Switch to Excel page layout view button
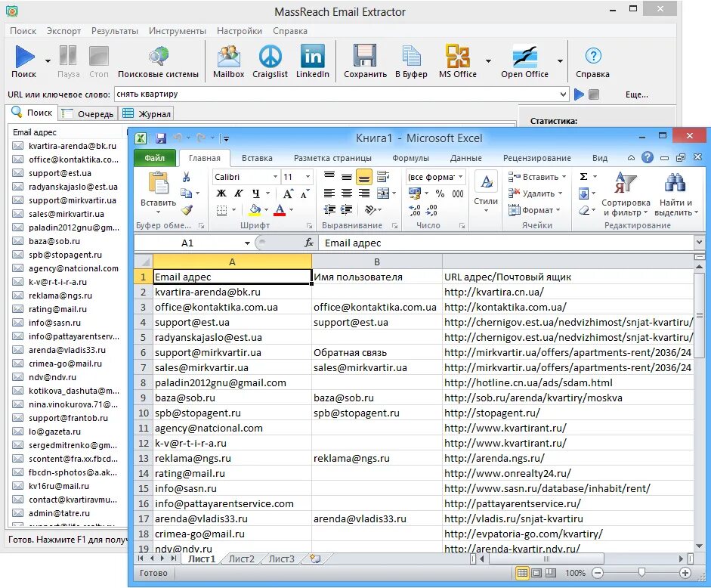Viewport: 711px width, 588px height. tap(536, 573)
